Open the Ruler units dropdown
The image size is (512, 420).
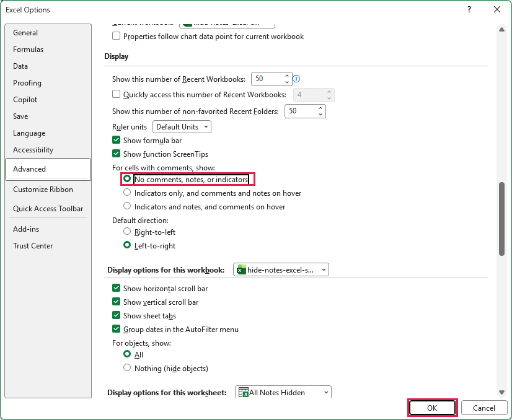tap(182, 126)
